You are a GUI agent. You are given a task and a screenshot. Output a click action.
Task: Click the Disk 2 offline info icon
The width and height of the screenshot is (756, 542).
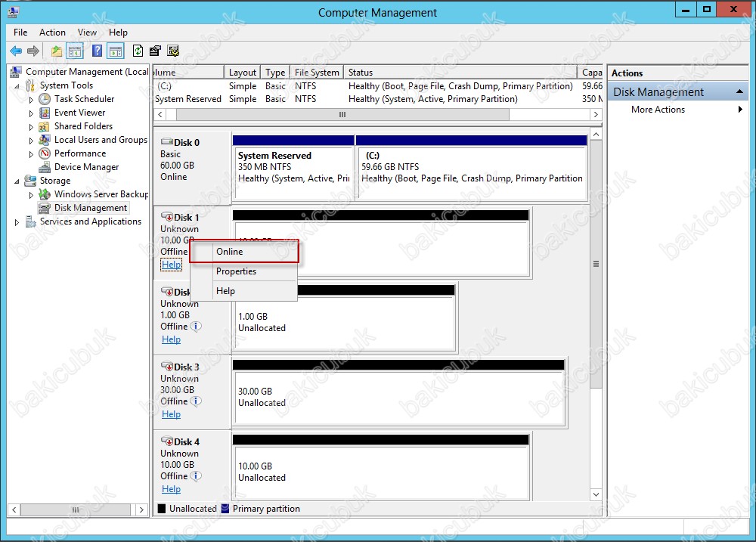pyautogui.click(x=196, y=327)
